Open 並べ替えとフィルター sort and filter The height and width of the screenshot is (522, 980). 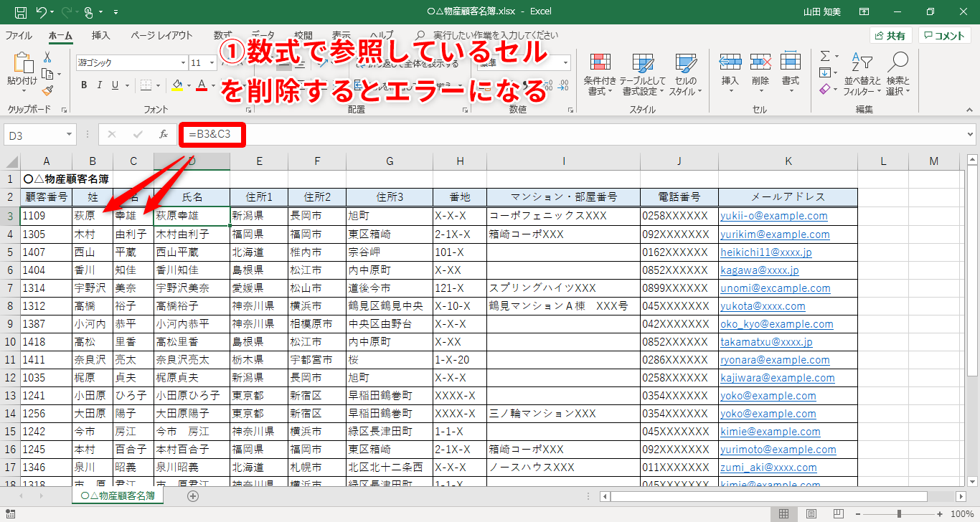(x=862, y=75)
